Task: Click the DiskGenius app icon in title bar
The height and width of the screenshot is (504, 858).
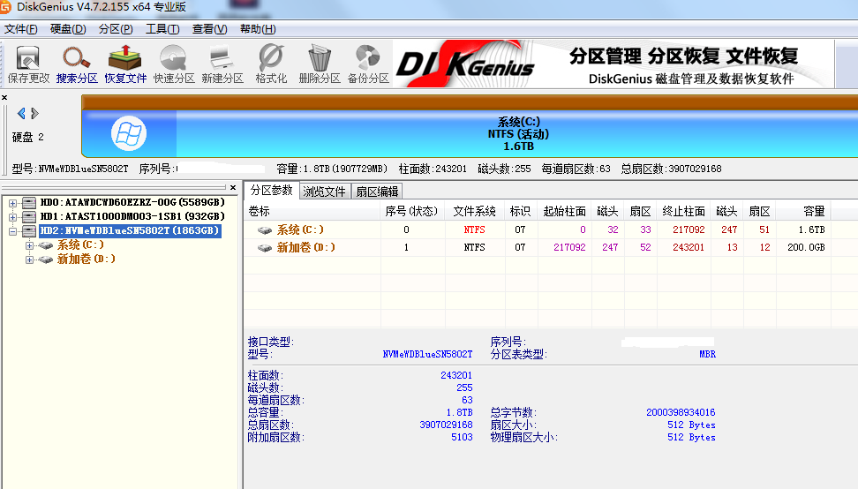Action: pyautogui.click(x=5, y=6)
